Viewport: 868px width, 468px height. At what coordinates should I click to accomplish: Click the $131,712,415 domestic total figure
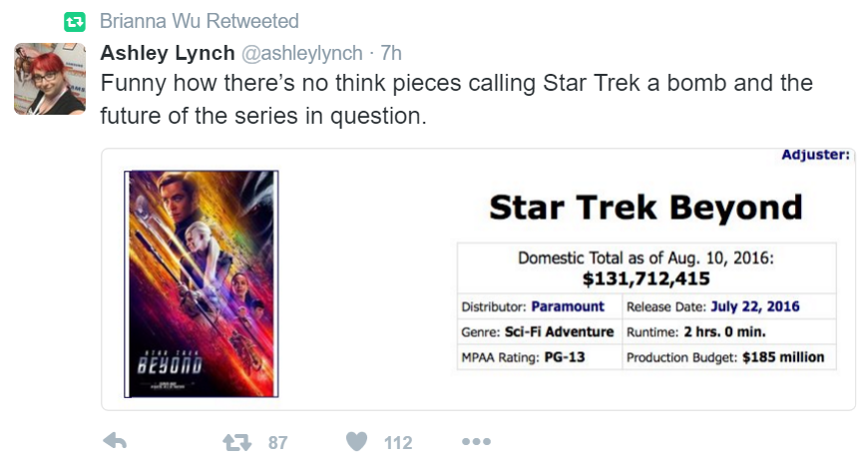(x=647, y=278)
